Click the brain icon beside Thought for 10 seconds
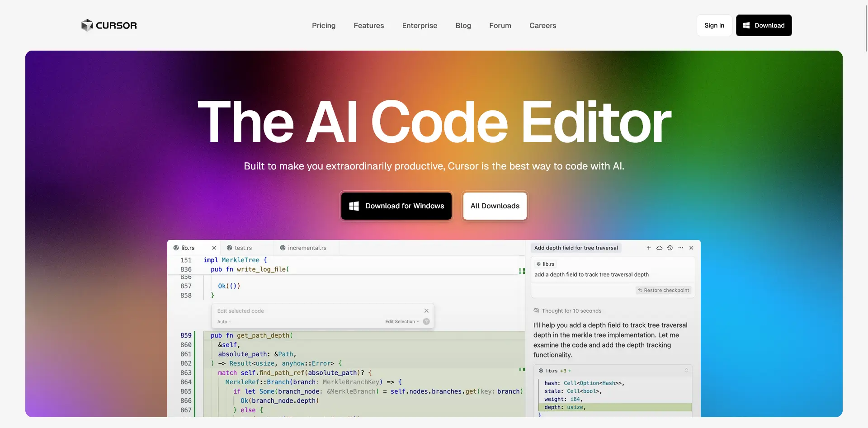This screenshot has height=428, width=868. (x=536, y=310)
